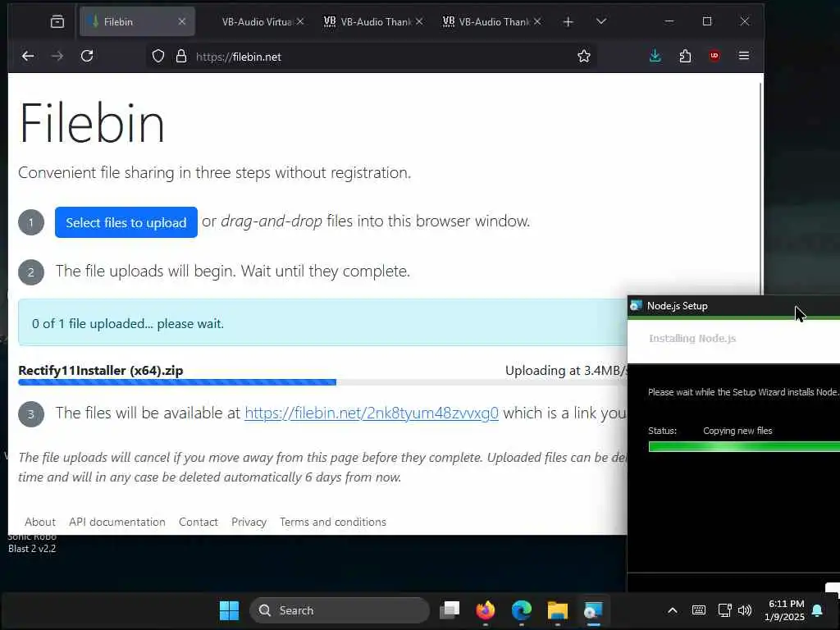Open a new browser tab
840x630 pixels.
[x=568, y=21]
